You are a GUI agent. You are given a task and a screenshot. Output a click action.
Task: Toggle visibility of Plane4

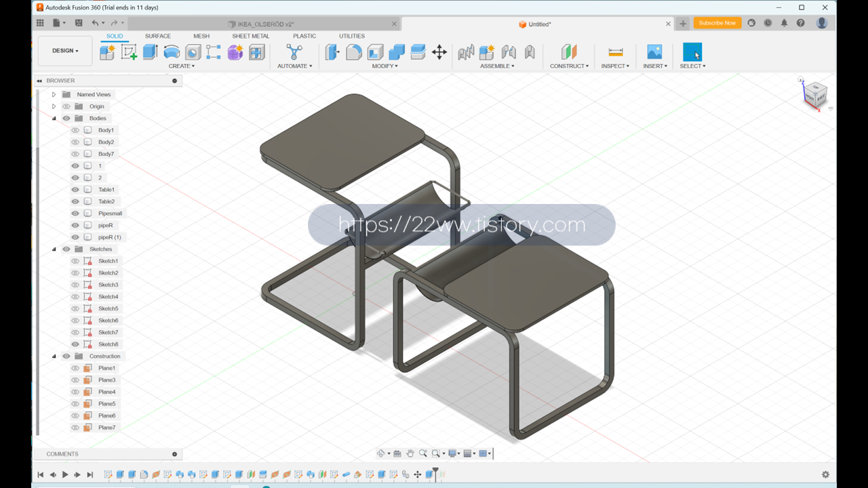tap(75, 392)
